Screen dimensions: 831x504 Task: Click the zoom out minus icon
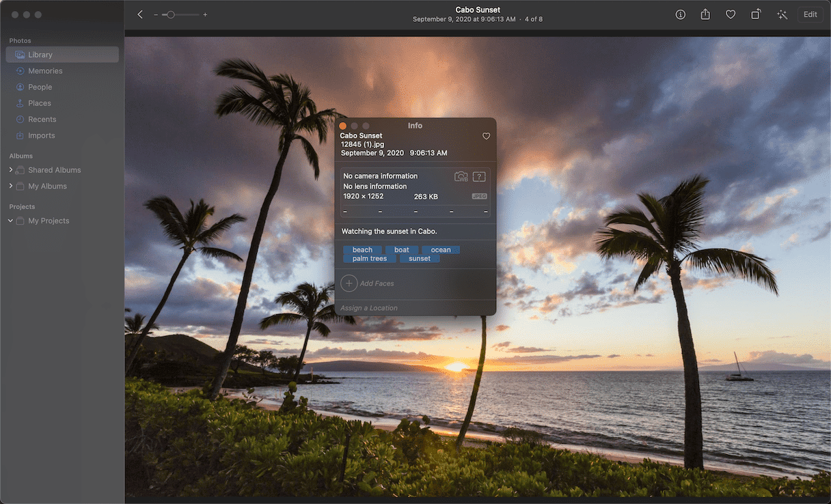tap(156, 14)
